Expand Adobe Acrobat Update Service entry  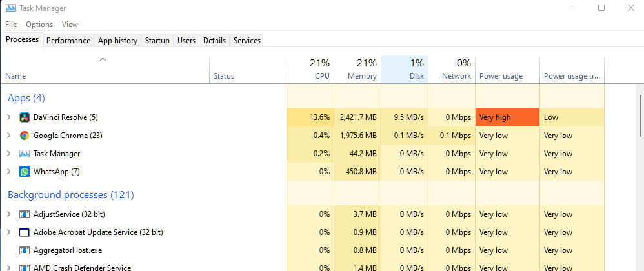pos(9,232)
